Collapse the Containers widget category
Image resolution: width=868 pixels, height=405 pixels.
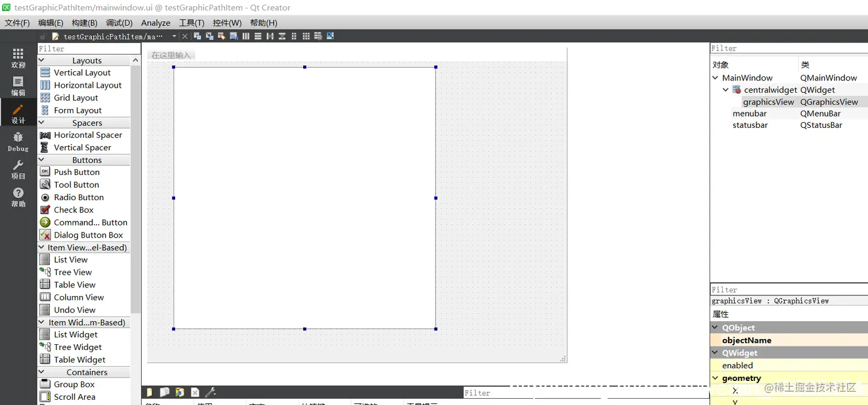coord(41,372)
